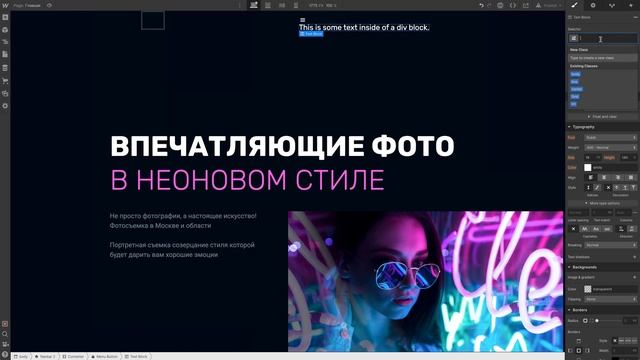This screenshot has width=640, height=360.
Task: Open the Interactions lightning tab
Action: 631,5
